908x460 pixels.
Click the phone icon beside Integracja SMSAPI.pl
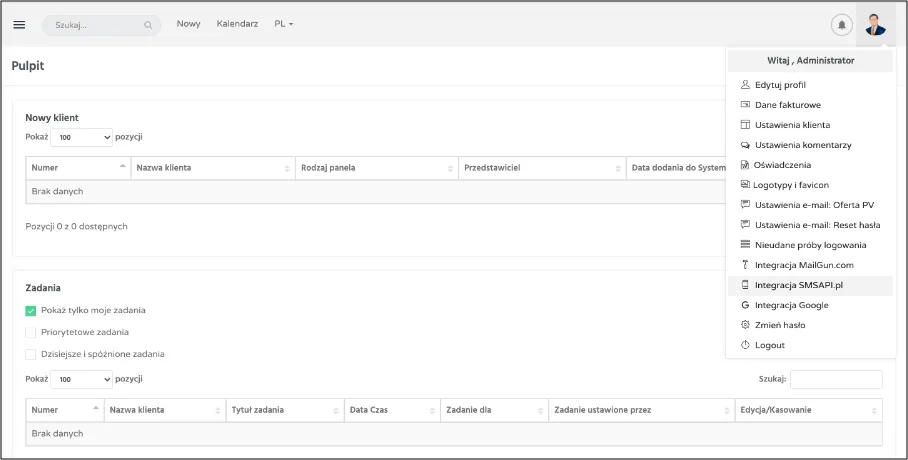click(745, 285)
